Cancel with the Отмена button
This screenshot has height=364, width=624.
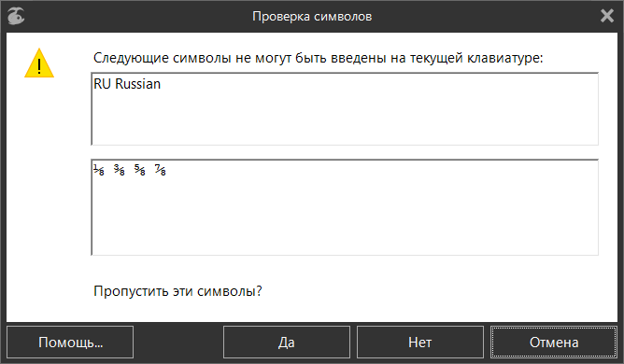point(554,343)
